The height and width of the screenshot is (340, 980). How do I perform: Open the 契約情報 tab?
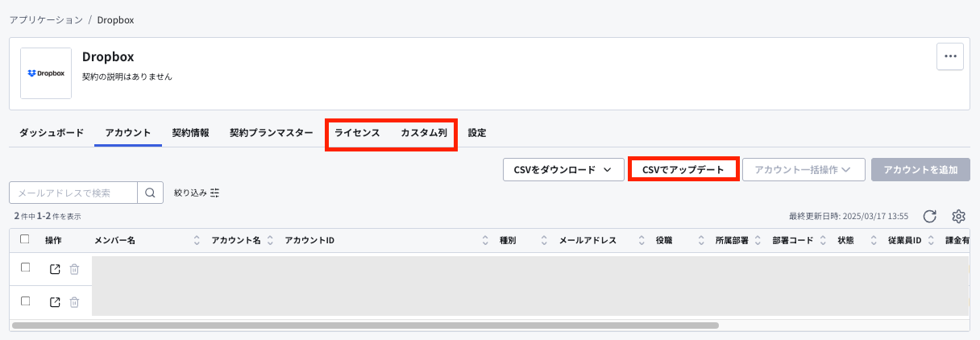pyautogui.click(x=190, y=133)
